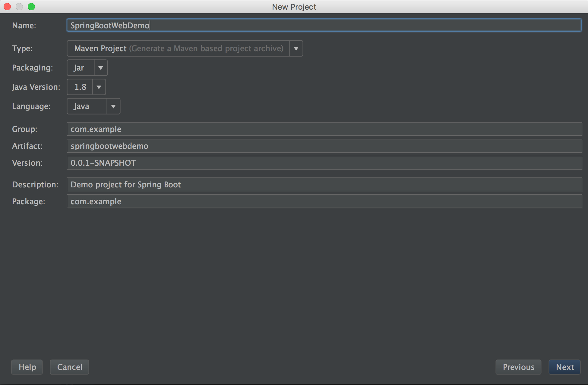This screenshot has height=385, width=588.
Task: Click the Language: label
Action: pyautogui.click(x=31, y=106)
